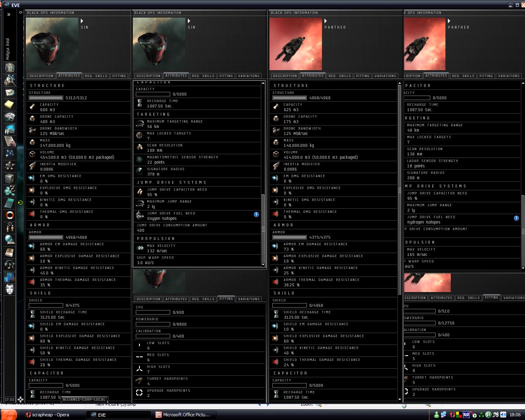Click the Scan Resolution icon in second Sin window

coord(139,148)
